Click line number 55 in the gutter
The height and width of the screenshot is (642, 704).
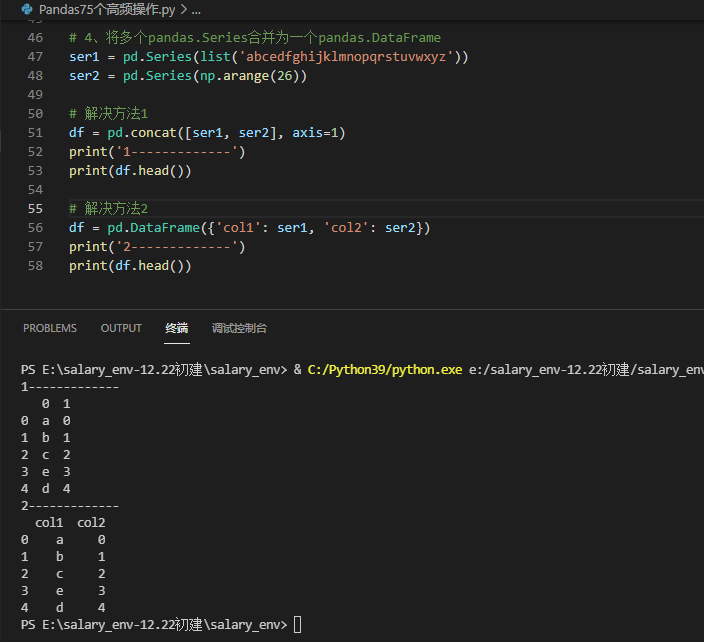tap(35, 209)
